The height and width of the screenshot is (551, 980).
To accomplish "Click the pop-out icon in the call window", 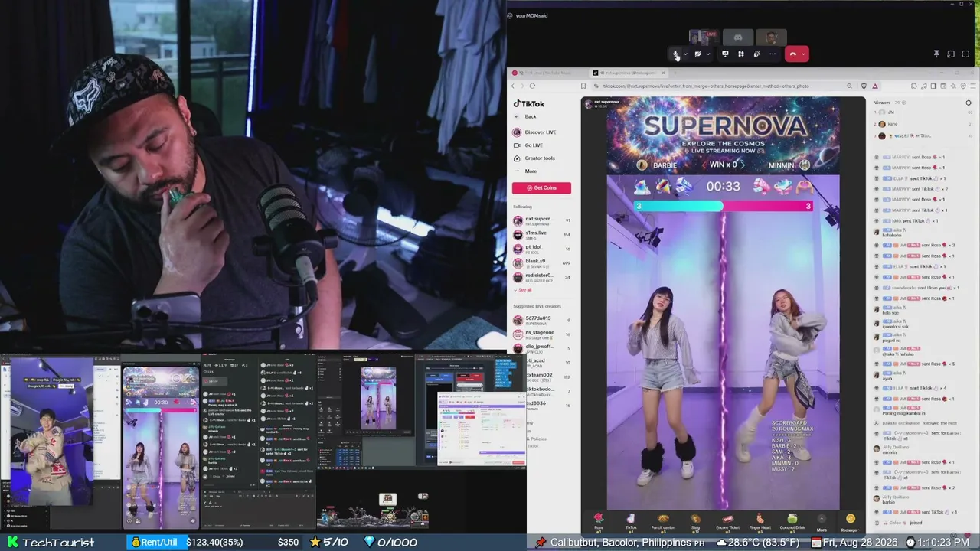I will 951,54.
